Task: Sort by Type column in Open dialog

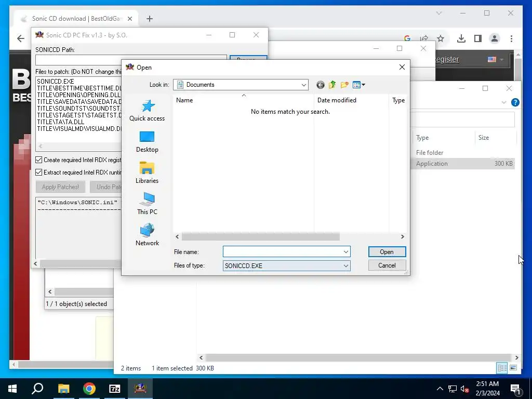Action: pos(398,100)
